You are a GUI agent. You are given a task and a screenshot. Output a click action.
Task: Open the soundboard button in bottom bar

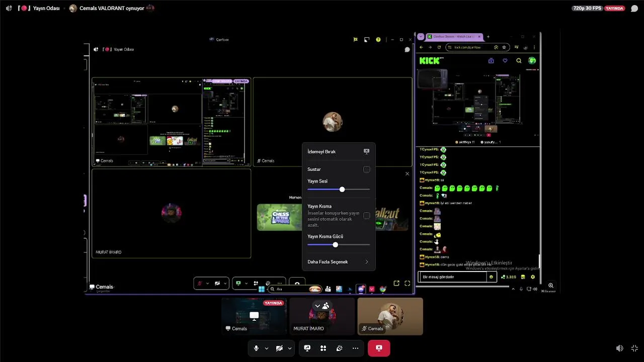(x=339, y=348)
